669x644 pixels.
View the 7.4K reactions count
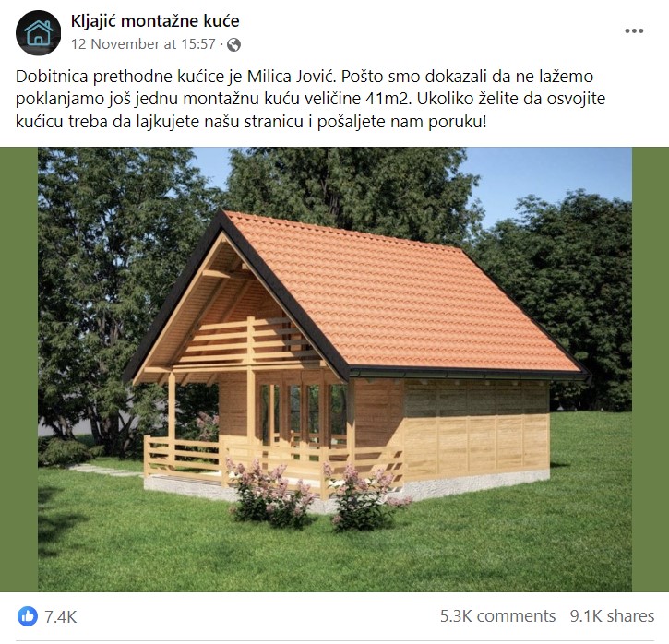coord(61,616)
